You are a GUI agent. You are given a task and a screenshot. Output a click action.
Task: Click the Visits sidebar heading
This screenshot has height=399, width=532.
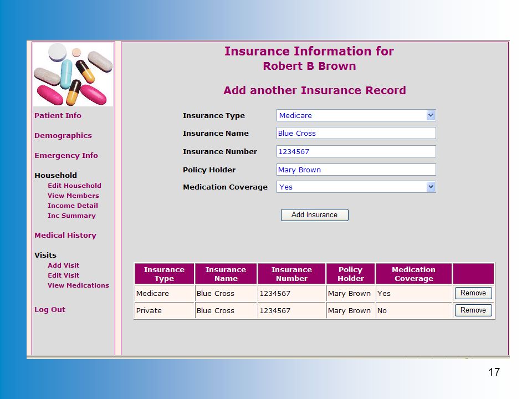[x=45, y=255]
